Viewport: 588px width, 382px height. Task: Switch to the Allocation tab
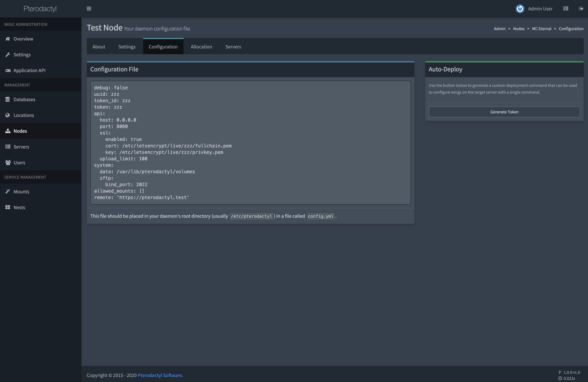tap(201, 46)
